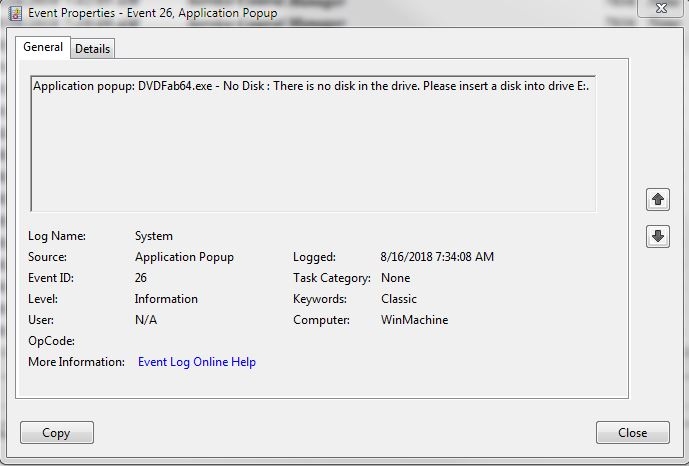
Task: Open the Event Log Online Help link
Action: pos(196,362)
